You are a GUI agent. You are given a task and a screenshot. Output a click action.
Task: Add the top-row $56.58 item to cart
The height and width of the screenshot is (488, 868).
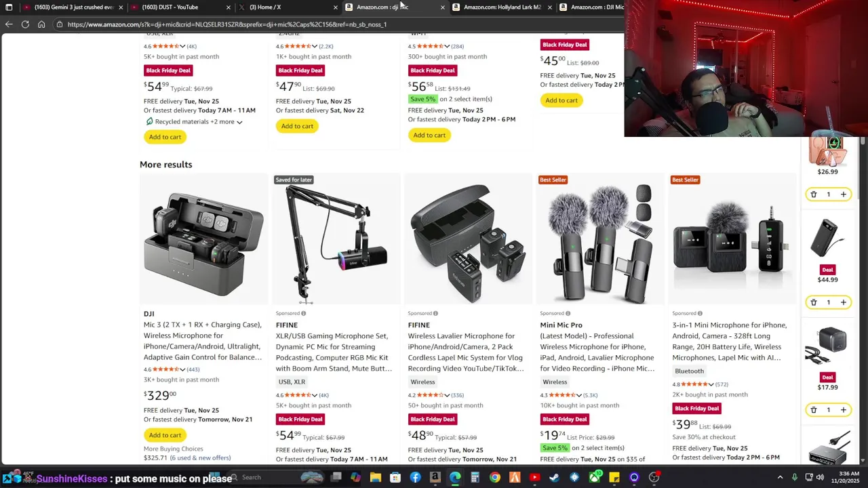(x=429, y=135)
